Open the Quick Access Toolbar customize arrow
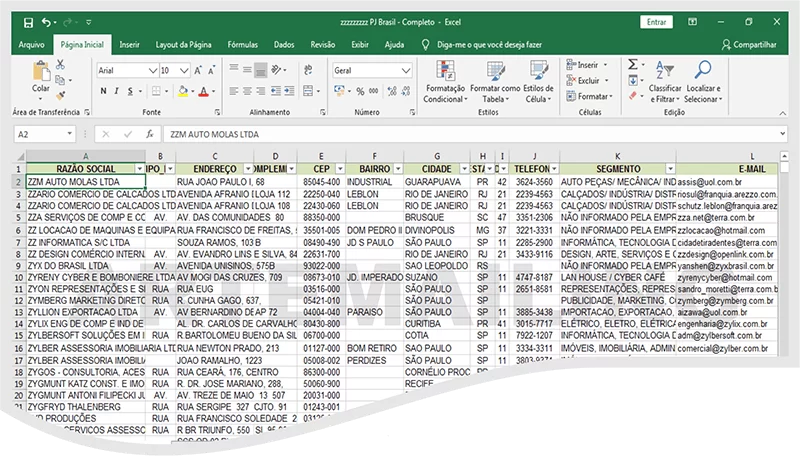 (89, 22)
